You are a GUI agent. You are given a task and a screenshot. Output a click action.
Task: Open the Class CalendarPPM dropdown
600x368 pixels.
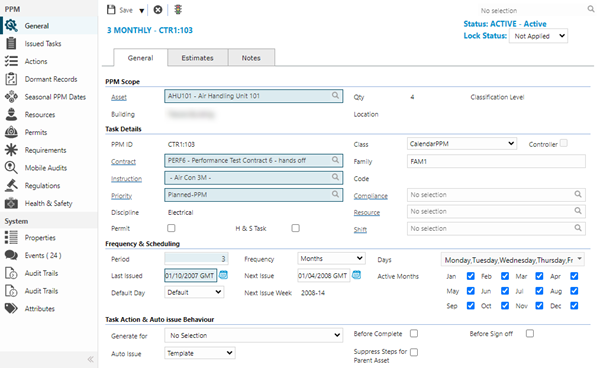point(462,144)
